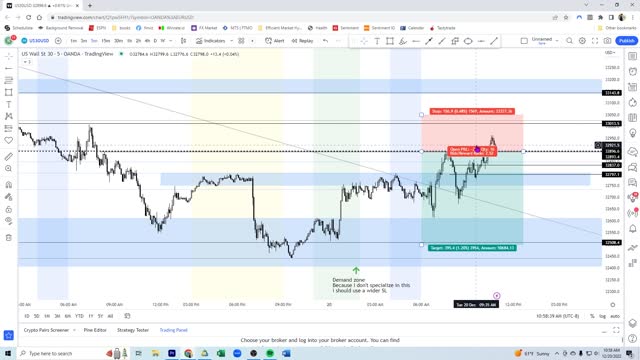Open the layout setup square icon

(524, 41)
